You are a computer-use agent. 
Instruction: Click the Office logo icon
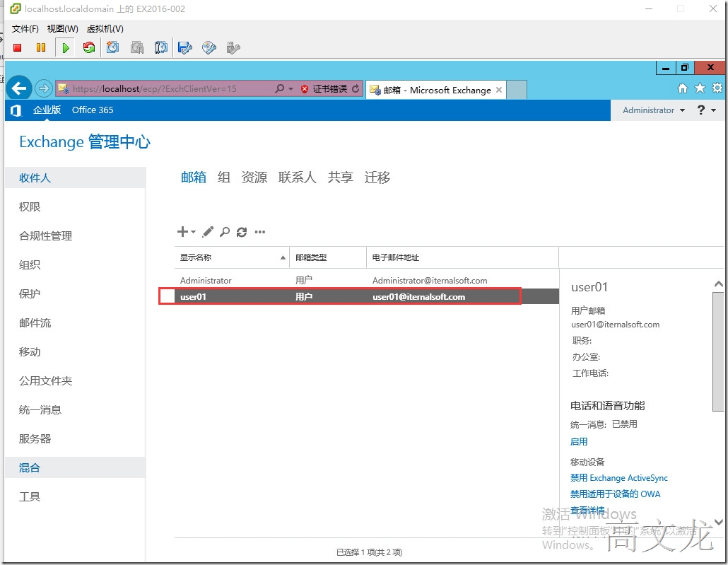pyautogui.click(x=16, y=110)
